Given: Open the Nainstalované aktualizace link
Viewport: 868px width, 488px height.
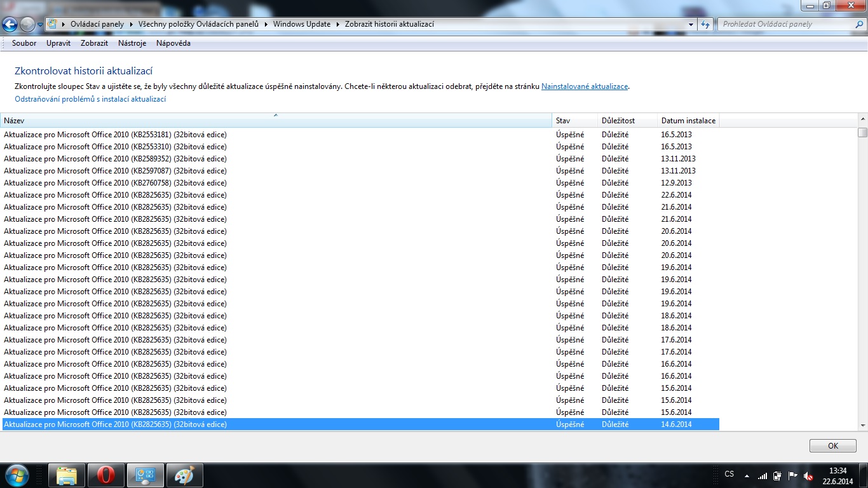Looking at the screenshot, I should pyautogui.click(x=585, y=86).
